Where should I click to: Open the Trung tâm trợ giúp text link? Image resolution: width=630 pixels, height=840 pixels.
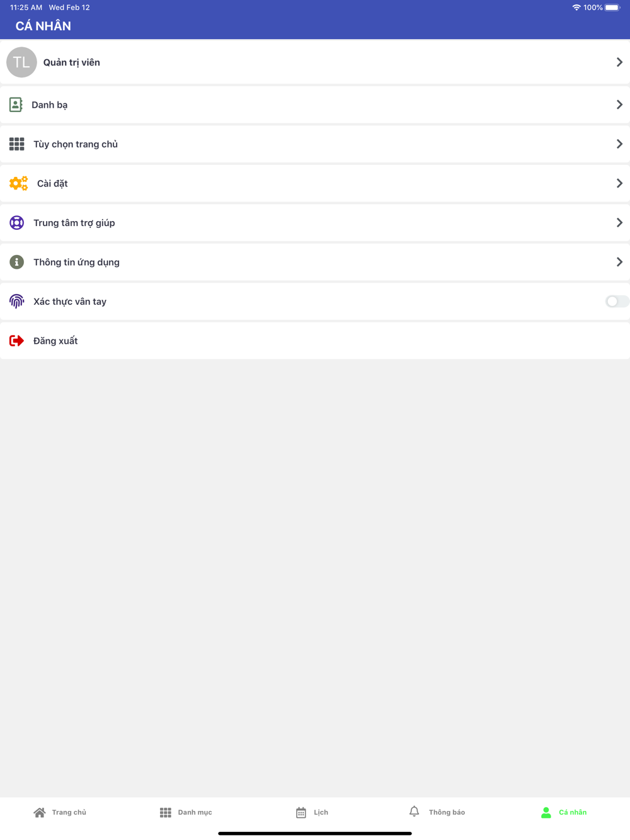point(74,223)
